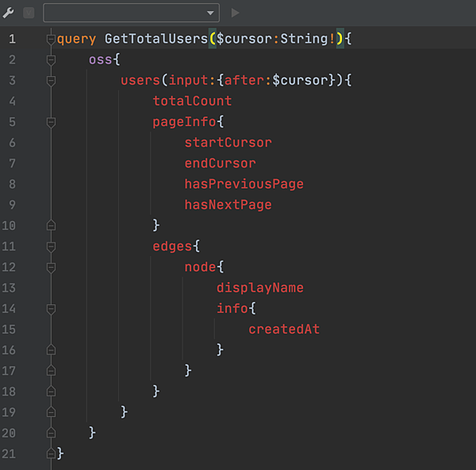Click line number 13 in gutter
Screen dimensions: 476x470
(9, 288)
